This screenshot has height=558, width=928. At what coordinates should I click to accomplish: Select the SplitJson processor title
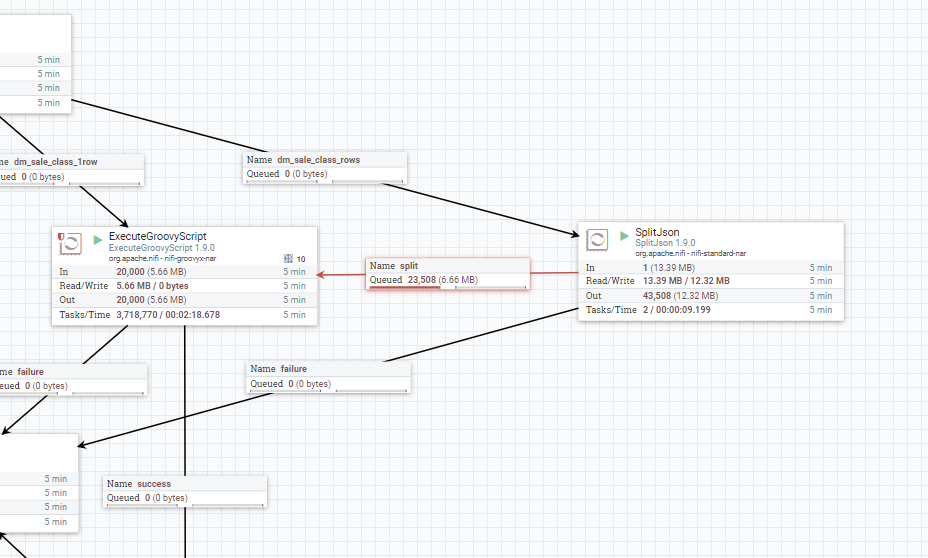657,232
